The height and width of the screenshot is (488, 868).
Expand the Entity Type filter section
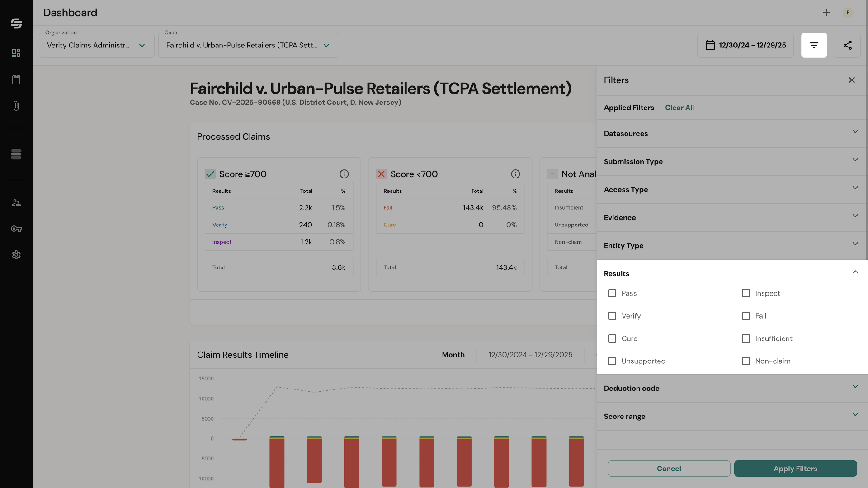pyautogui.click(x=732, y=245)
